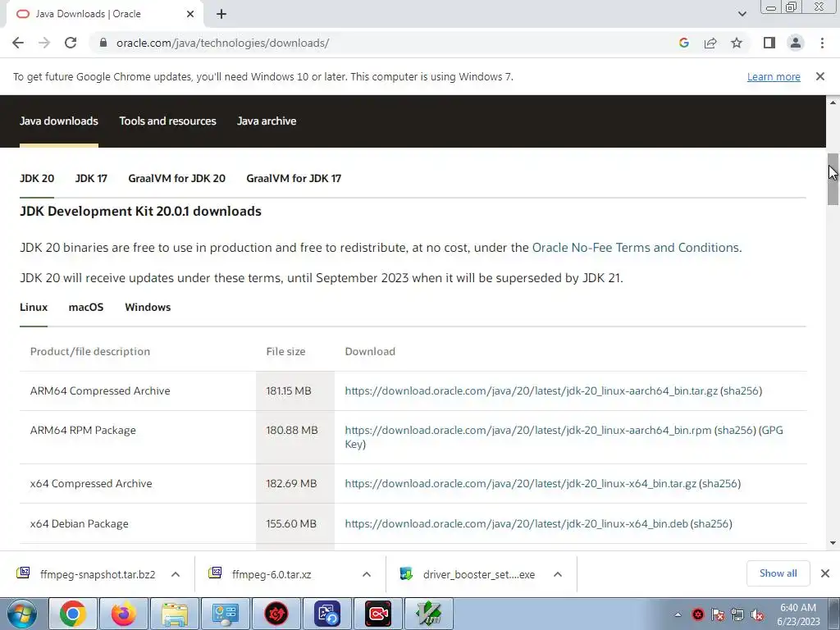Open Firefox from the taskbar
The width and height of the screenshot is (840, 630).
pyautogui.click(x=124, y=614)
